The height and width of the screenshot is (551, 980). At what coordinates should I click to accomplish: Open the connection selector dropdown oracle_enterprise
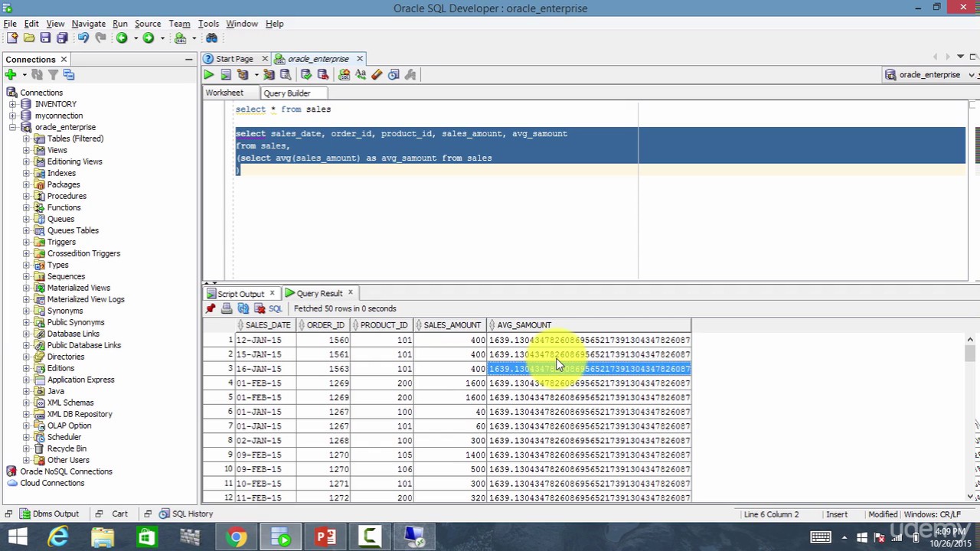[931, 74]
